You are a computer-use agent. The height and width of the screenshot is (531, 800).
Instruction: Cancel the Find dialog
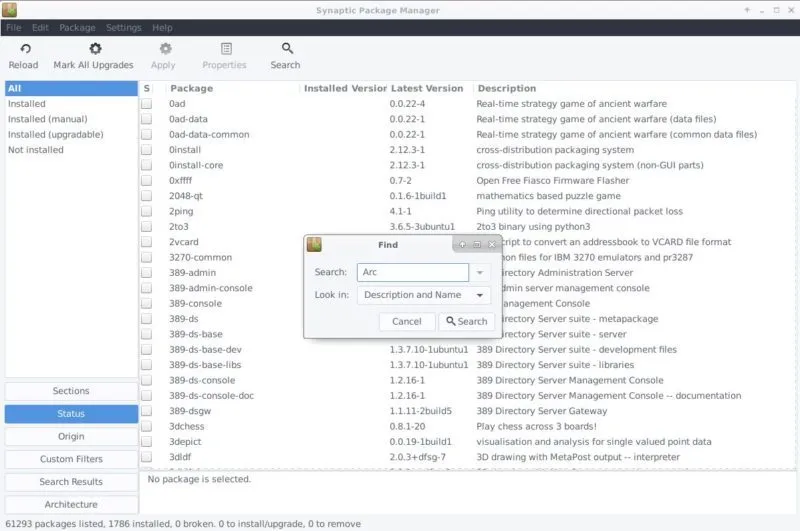(x=407, y=322)
